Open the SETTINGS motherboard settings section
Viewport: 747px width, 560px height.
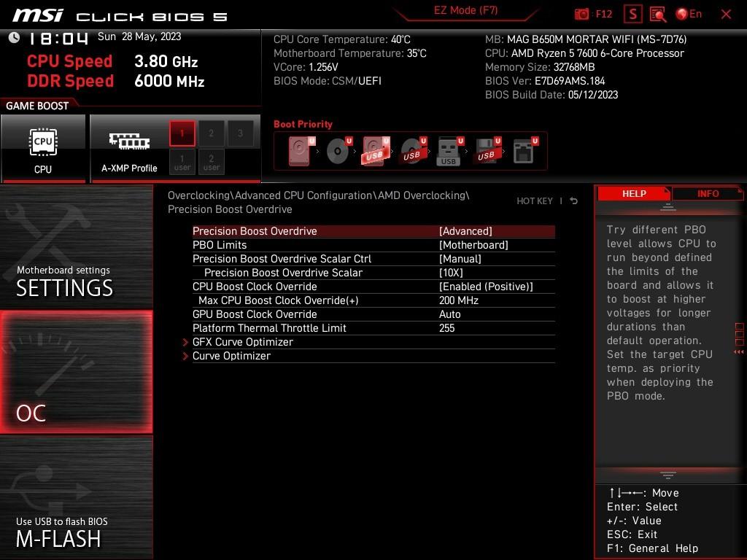click(76, 246)
